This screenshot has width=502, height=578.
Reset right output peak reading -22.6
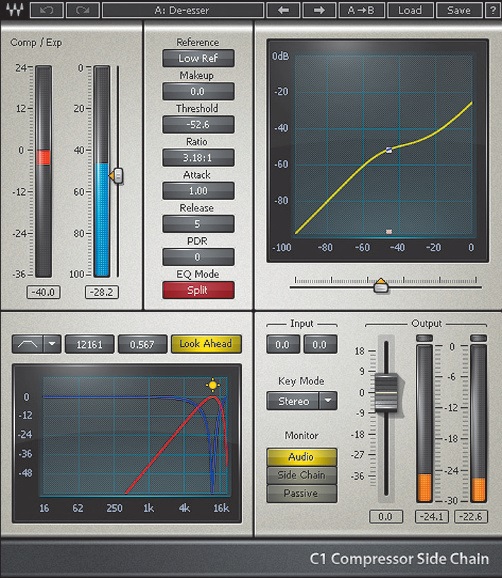pyautogui.click(x=471, y=516)
